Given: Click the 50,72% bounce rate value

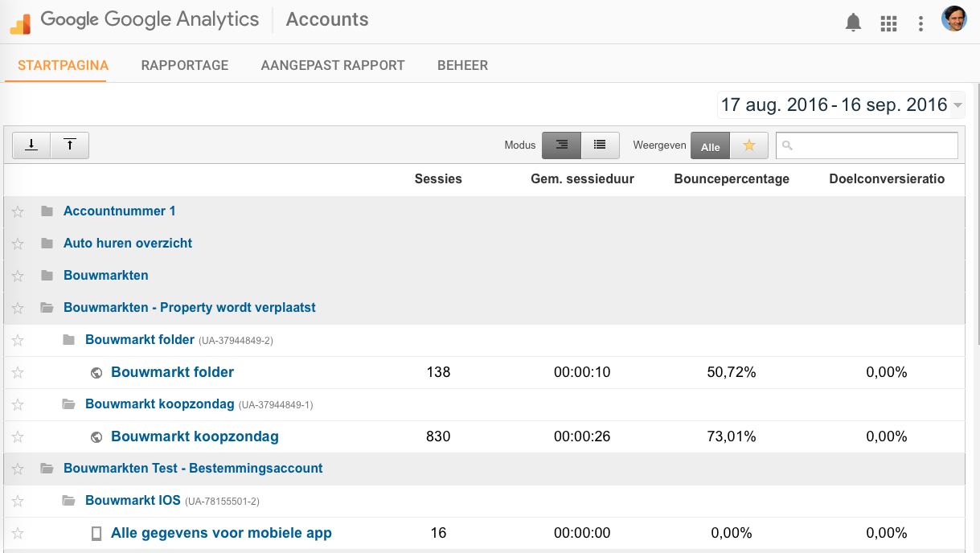Looking at the screenshot, I should 732,372.
